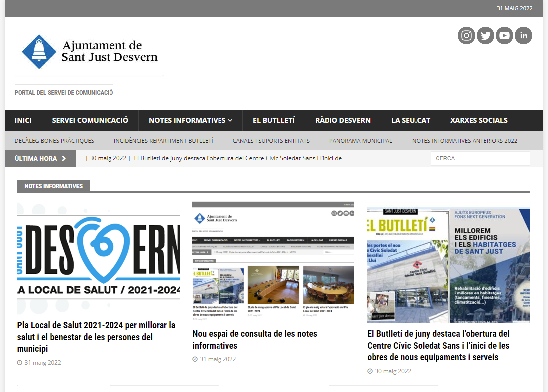Open the LinkedIn social icon
The width and height of the screenshot is (548, 392).
click(x=523, y=35)
